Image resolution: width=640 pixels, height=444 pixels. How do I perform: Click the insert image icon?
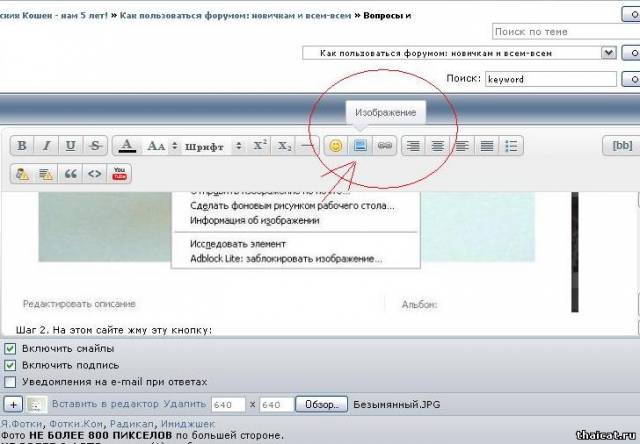361,146
